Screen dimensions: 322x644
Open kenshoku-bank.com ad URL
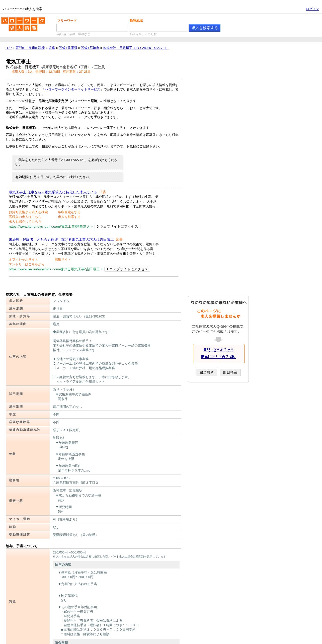coord(49,226)
